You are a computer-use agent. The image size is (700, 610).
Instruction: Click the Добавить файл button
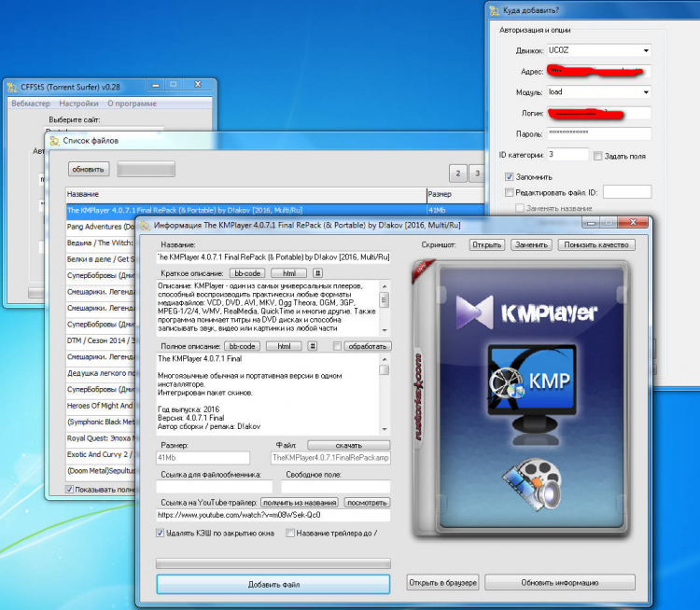click(x=273, y=584)
